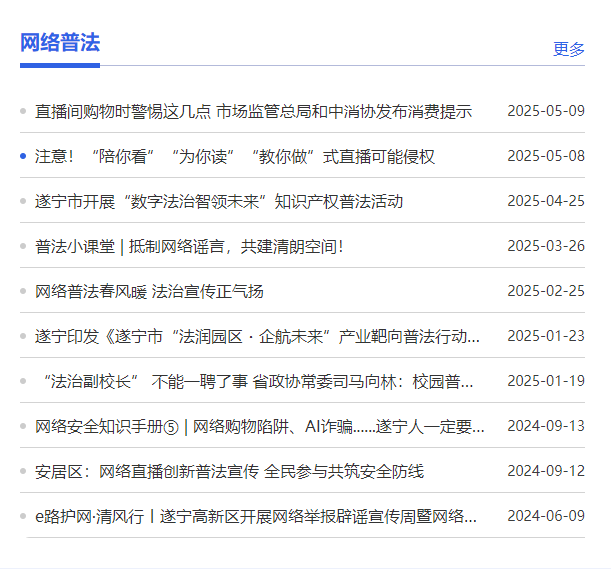
Task: Click the blue bullet beside 注意！ article
Action: coord(23,156)
